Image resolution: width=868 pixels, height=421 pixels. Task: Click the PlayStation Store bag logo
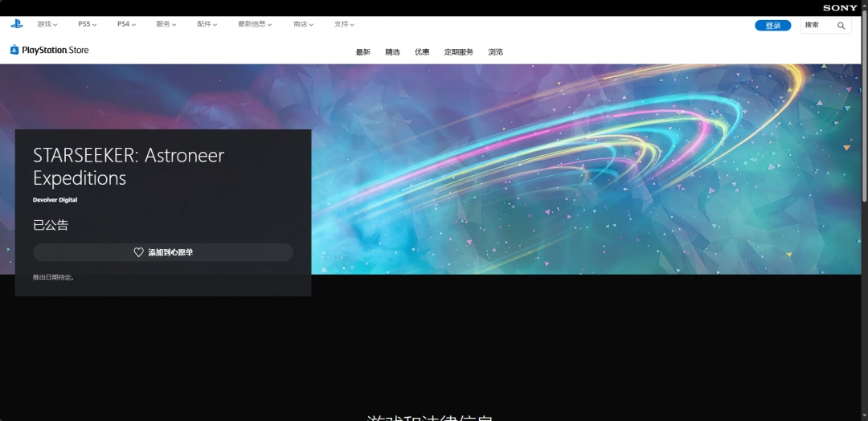point(14,50)
